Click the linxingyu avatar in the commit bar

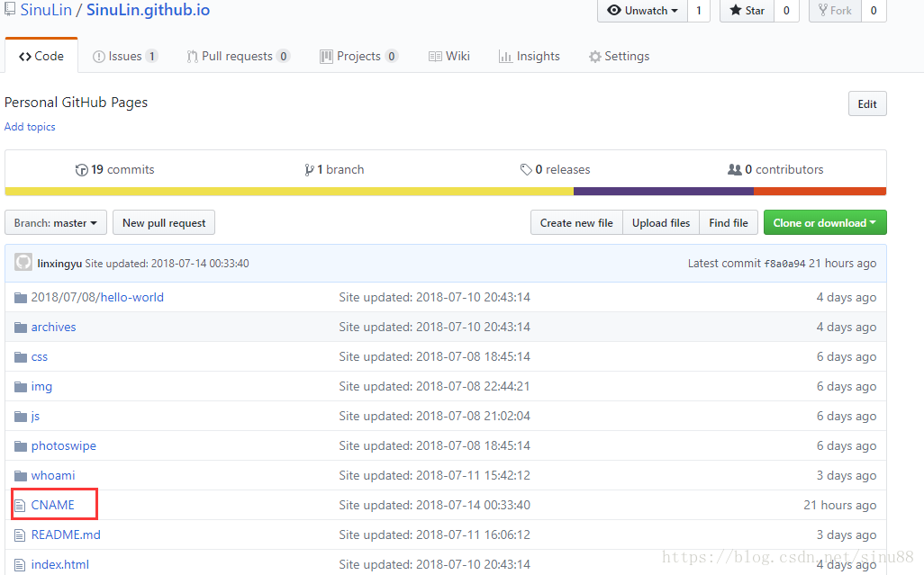pyautogui.click(x=23, y=263)
